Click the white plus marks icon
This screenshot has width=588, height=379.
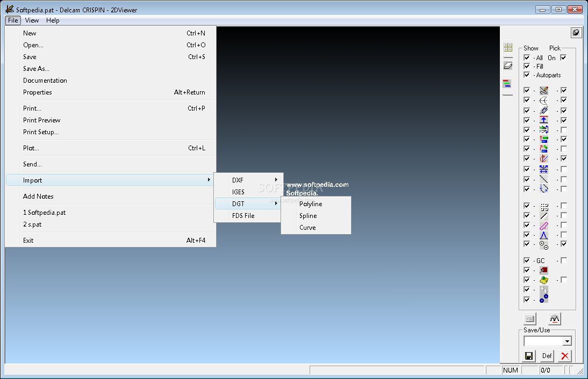544,289
